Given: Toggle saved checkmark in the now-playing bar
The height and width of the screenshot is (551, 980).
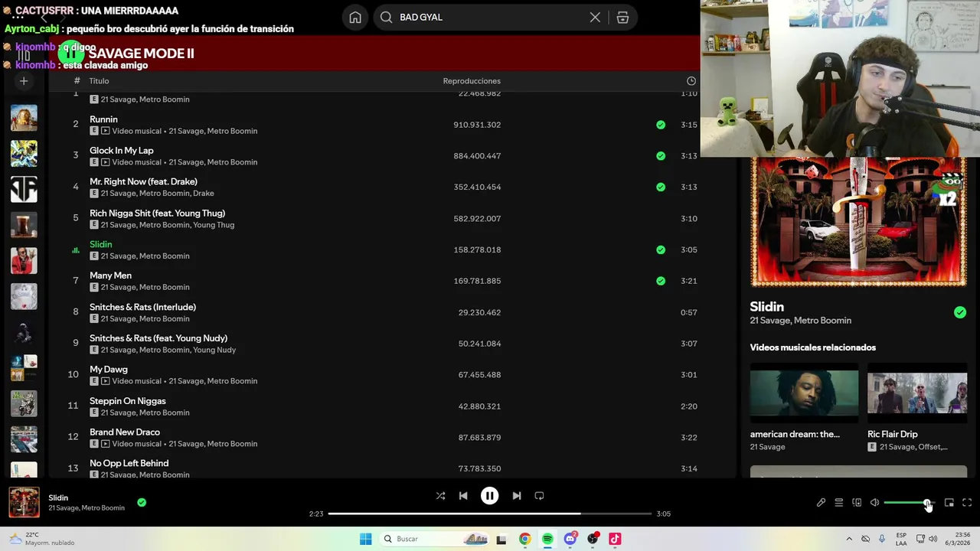Looking at the screenshot, I should (142, 503).
